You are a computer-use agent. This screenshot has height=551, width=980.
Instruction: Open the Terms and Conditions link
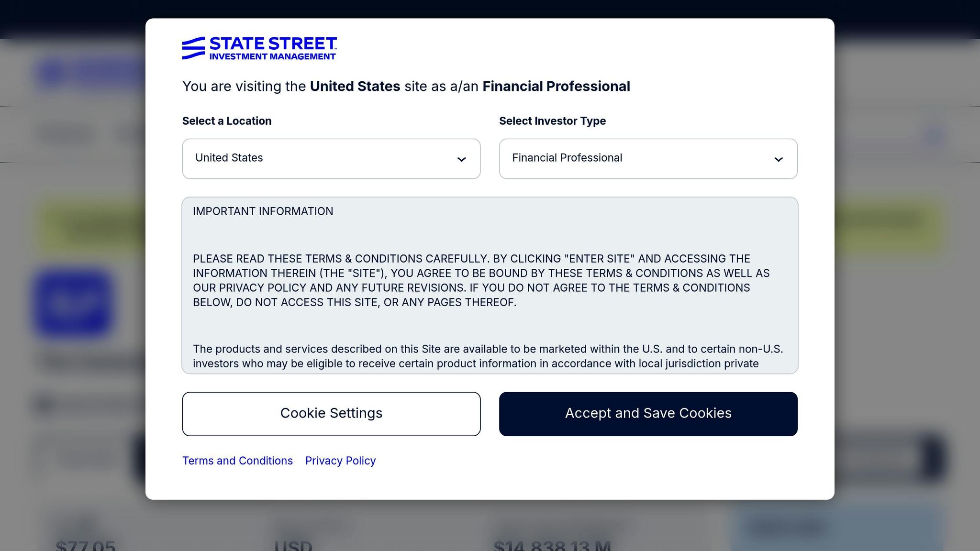click(x=237, y=460)
